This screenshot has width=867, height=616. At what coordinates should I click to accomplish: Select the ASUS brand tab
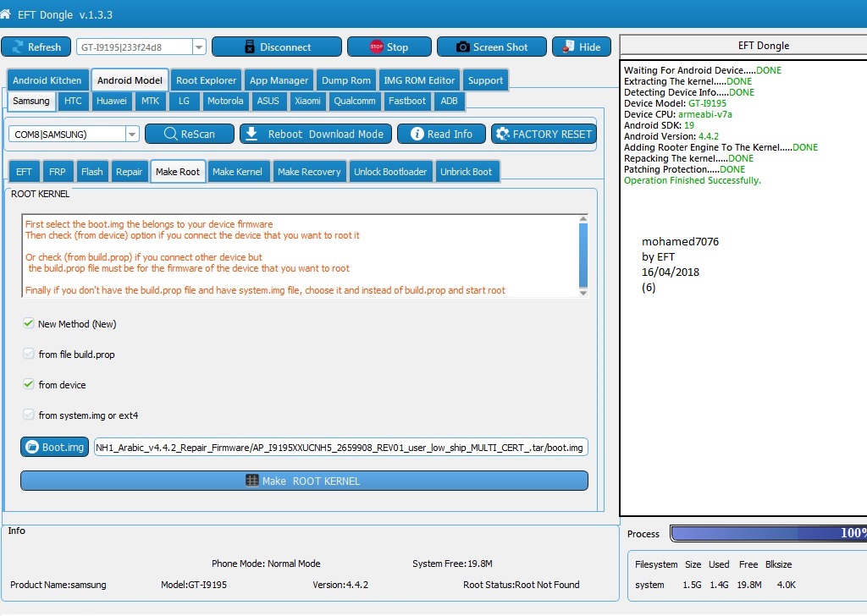[268, 101]
